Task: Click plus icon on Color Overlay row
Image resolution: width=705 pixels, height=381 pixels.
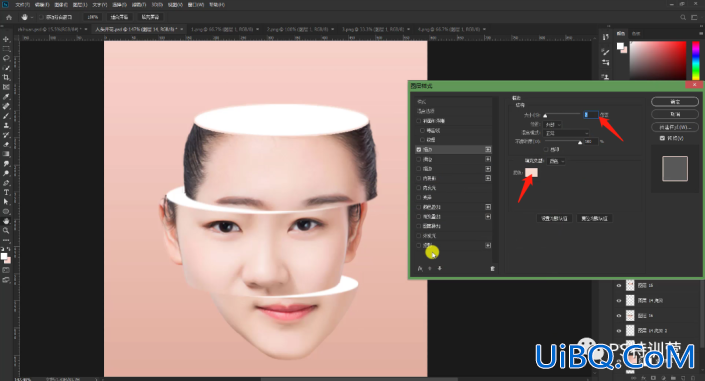Action: [x=488, y=207]
